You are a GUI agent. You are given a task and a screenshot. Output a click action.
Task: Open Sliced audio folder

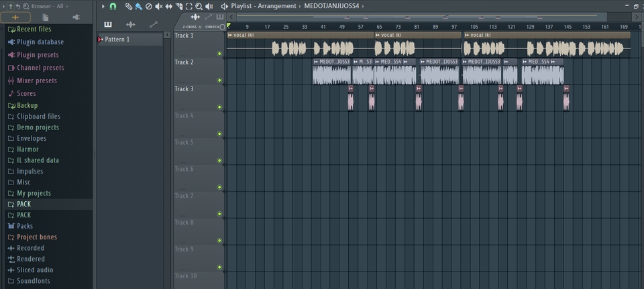click(30, 270)
